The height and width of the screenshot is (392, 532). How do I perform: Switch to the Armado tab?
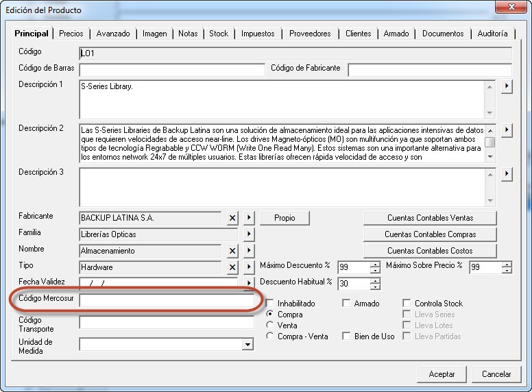396,34
